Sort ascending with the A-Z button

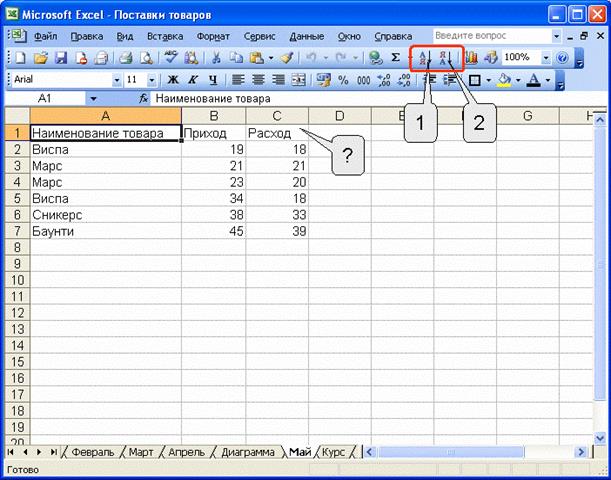point(424,58)
